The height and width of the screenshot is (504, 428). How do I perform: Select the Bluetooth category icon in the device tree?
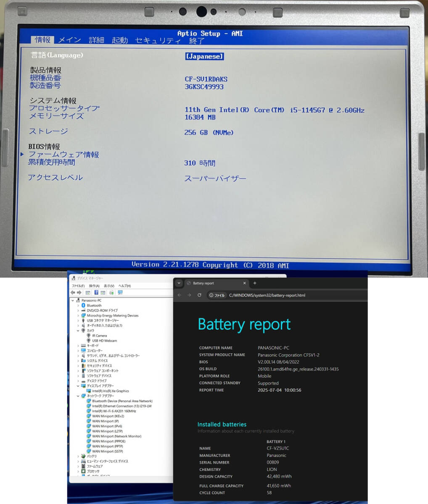pyautogui.click(x=83, y=305)
